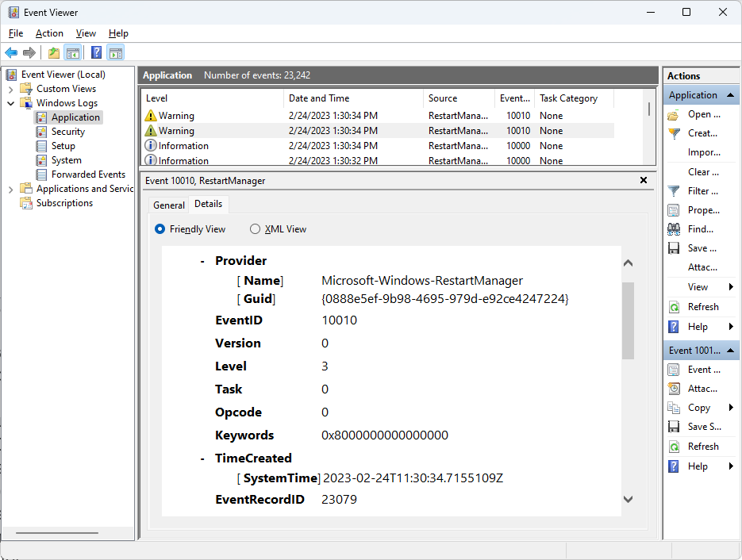The height and width of the screenshot is (560, 742).
Task: Select the Application log icon in tree
Action: (x=41, y=117)
